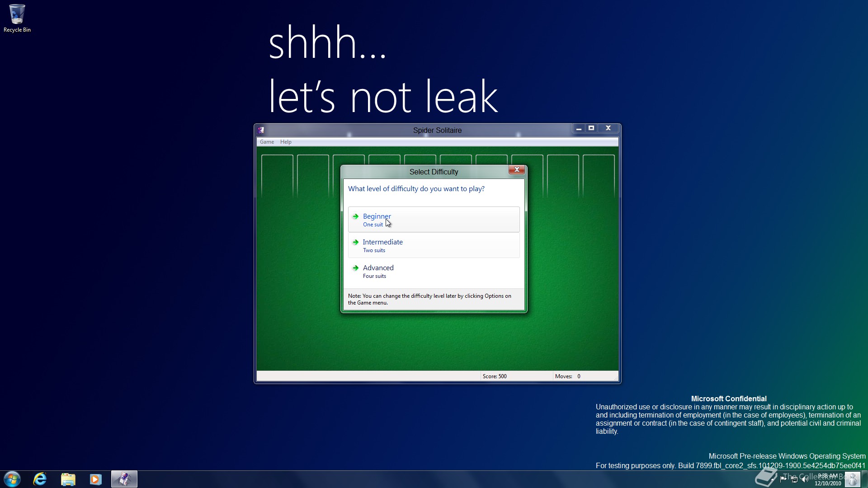This screenshot has width=868, height=488.
Task: Maximize the Spider Solitaire window
Action: pos(591,128)
